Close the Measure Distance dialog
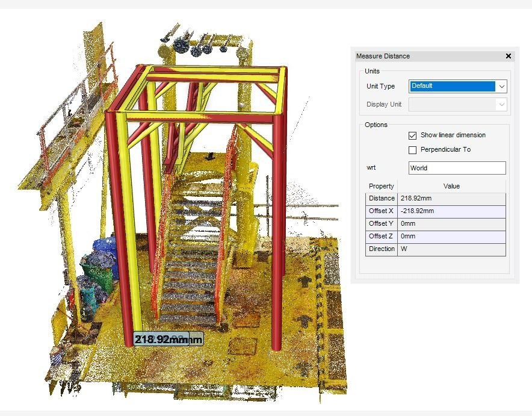 (x=509, y=56)
